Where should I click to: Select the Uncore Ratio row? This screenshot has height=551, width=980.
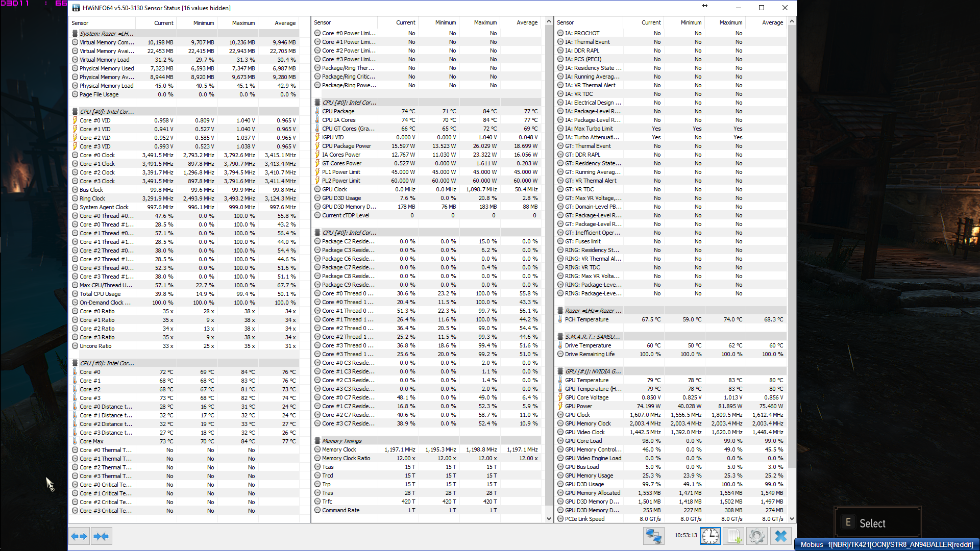click(x=184, y=346)
